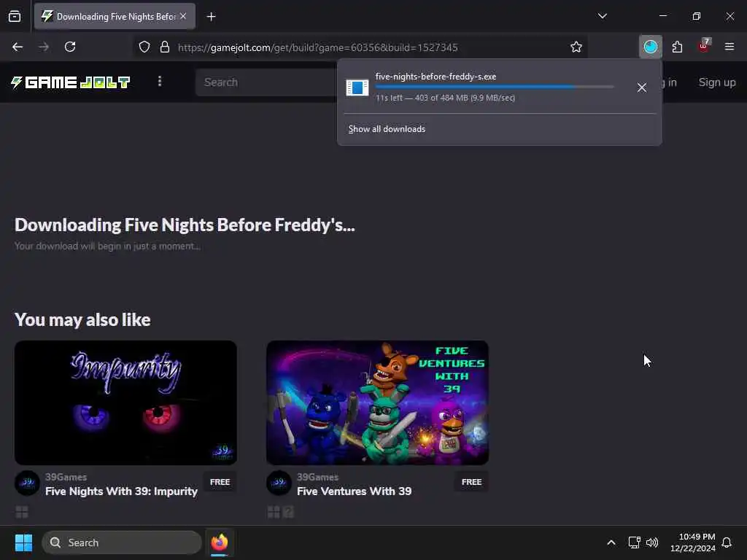Viewport: 747px width, 560px height.
Task: Open network status tray icon
Action: (x=634, y=542)
